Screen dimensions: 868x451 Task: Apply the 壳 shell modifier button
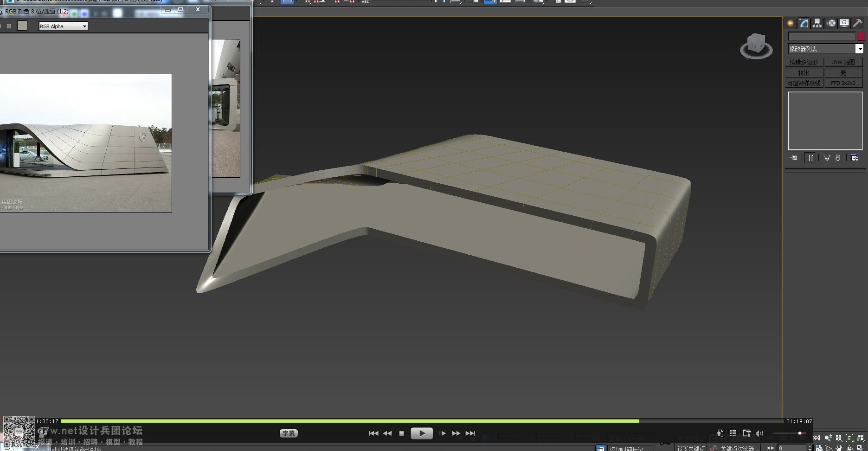843,73
